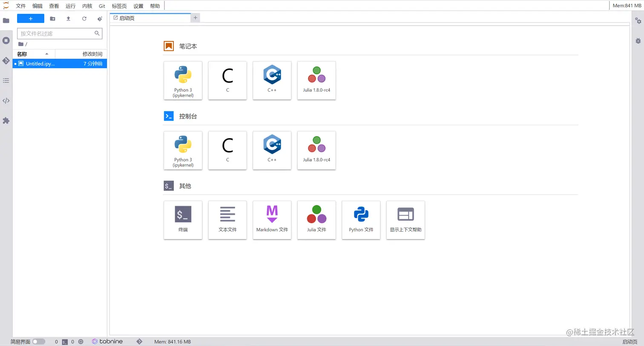
Task: Add a new tab with plus button
Action: (195, 17)
